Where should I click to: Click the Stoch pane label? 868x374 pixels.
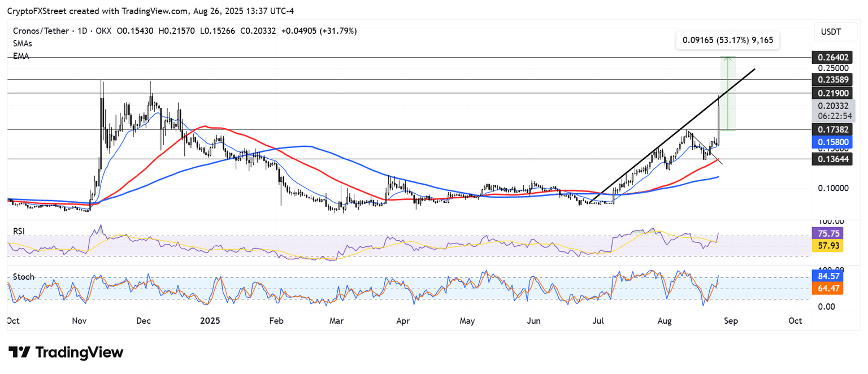(24, 277)
